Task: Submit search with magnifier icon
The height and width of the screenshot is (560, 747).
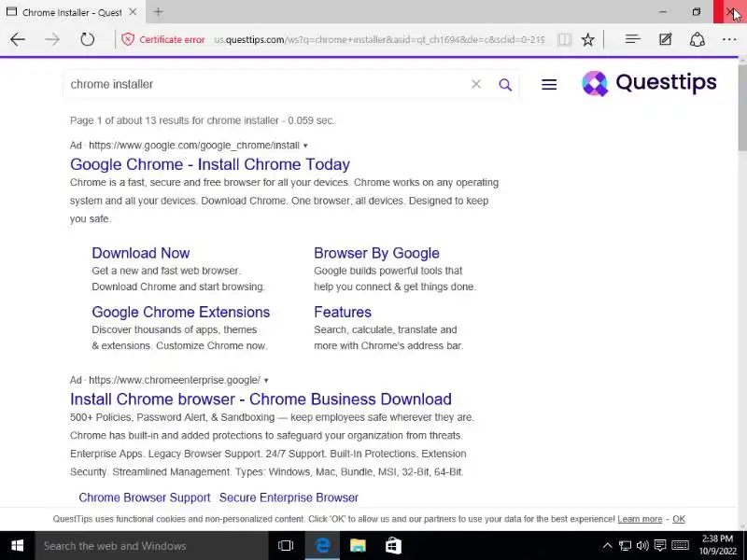Action: tap(505, 85)
